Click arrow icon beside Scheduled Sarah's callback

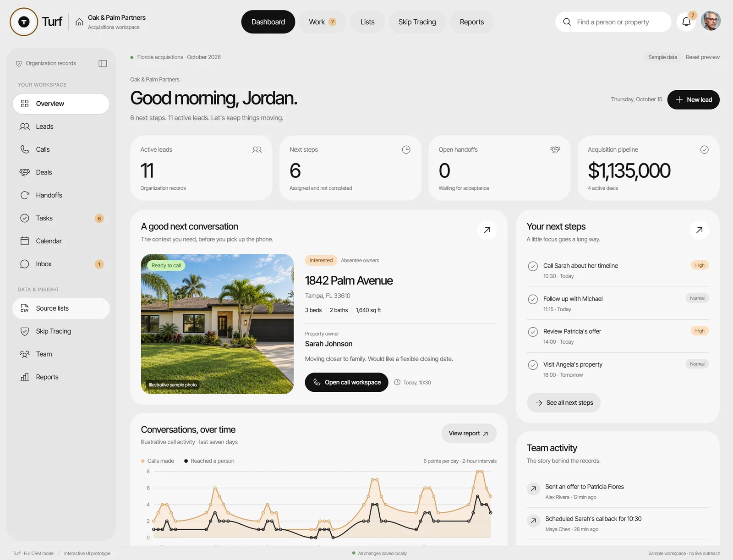tap(533, 521)
